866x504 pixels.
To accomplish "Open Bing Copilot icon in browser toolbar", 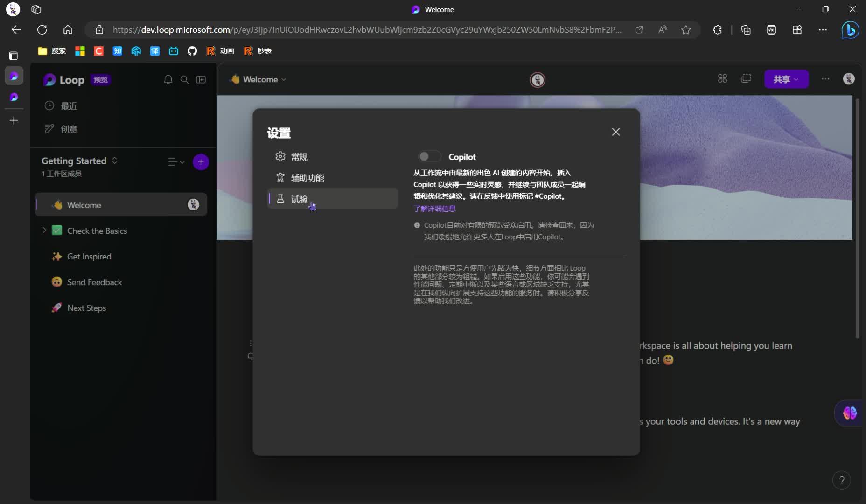I will point(850,29).
